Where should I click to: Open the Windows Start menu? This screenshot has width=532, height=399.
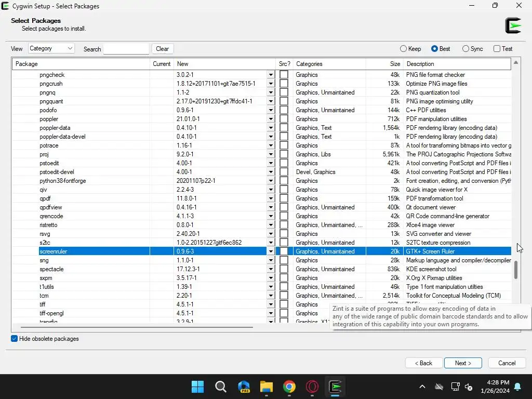(197, 387)
